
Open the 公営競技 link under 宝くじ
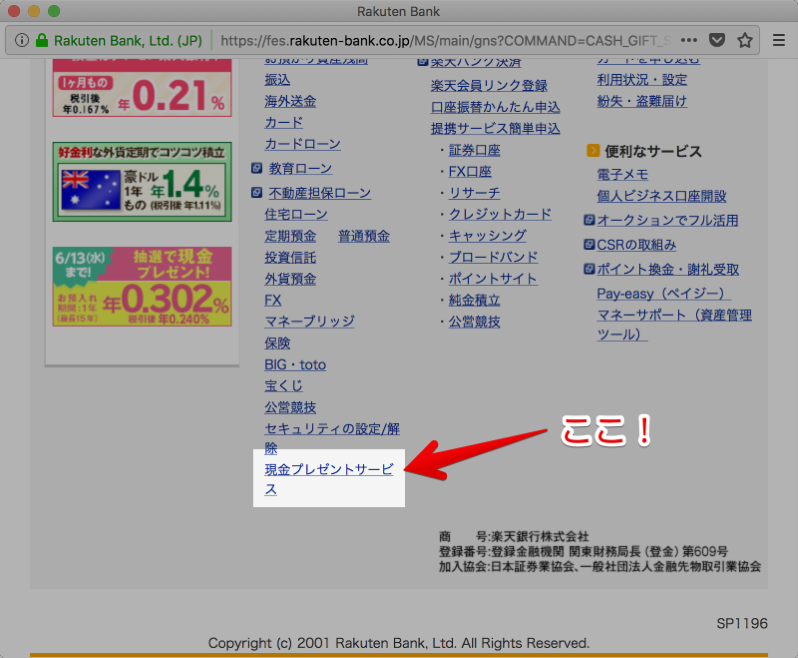coord(290,407)
